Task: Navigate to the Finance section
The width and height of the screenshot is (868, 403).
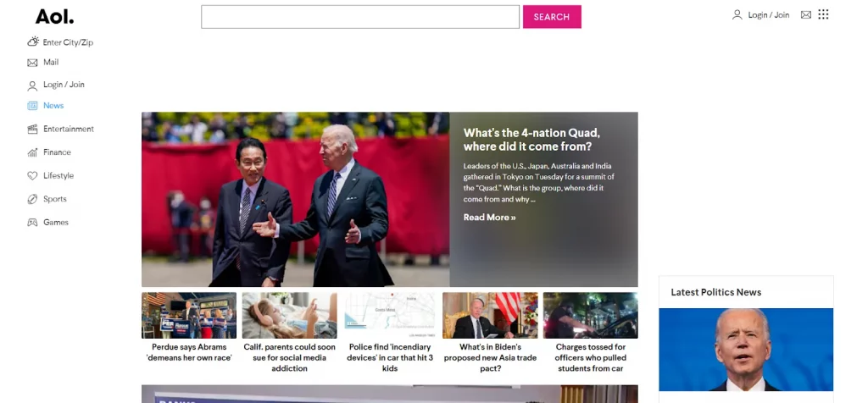Action: coord(57,152)
